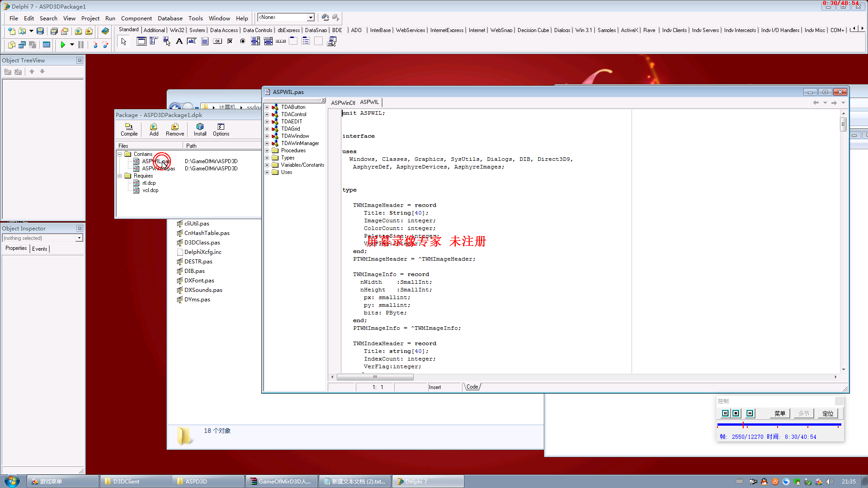Expand the Uses folder in code explorer

267,172
